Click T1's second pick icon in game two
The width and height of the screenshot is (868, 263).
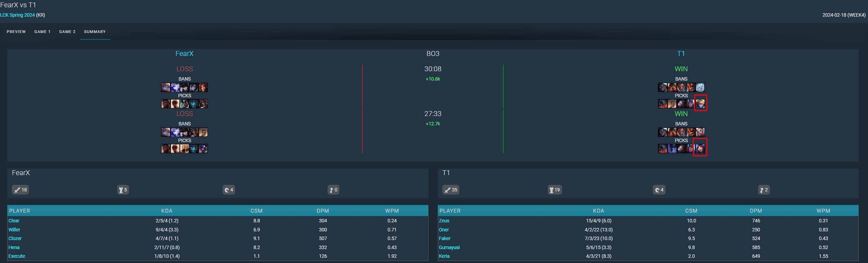click(x=672, y=148)
